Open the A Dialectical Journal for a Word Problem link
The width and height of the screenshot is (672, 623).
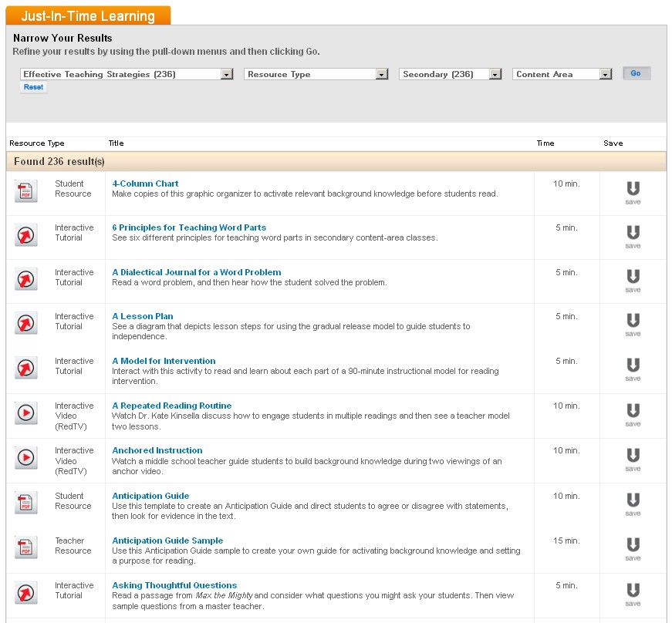coord(197,272)
